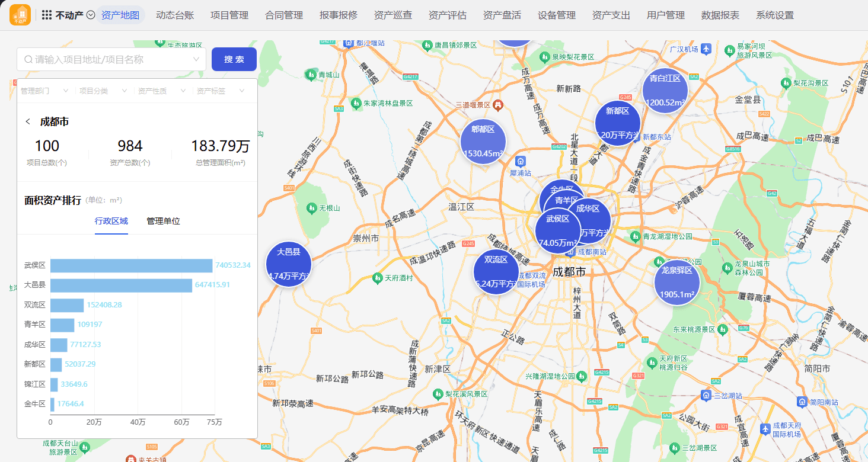Click 青龙湖湿地公园 green icon

tap(636, 236)
